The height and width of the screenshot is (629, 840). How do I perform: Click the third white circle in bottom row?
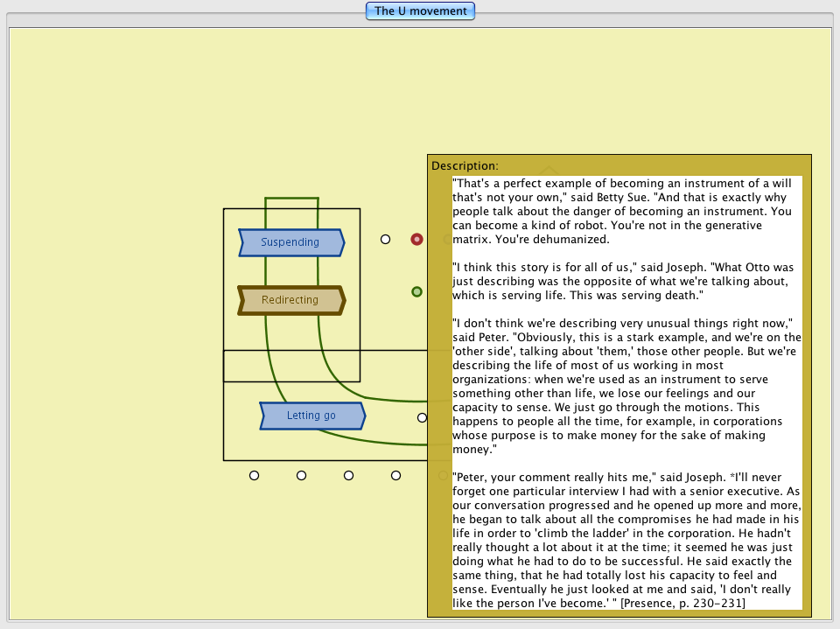coord(348,475)
